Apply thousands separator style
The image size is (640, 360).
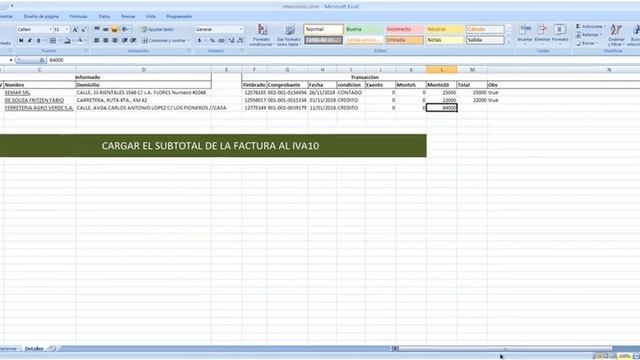pyautogui.click(x=221, y=40)
